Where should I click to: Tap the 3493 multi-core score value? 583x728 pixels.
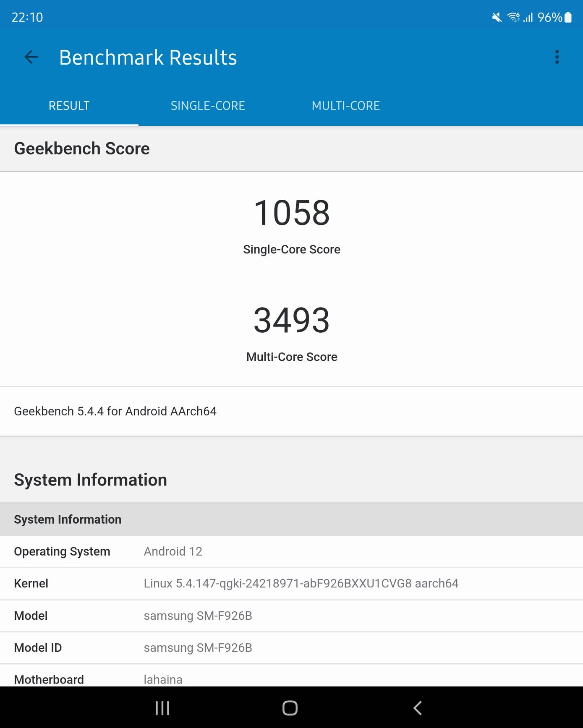(292, 320)
